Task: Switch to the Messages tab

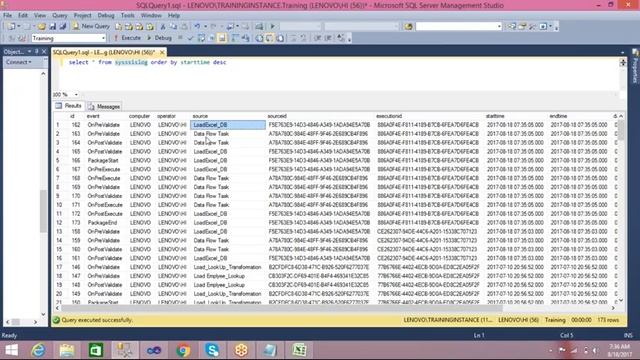Action: (x=104, y=107)
